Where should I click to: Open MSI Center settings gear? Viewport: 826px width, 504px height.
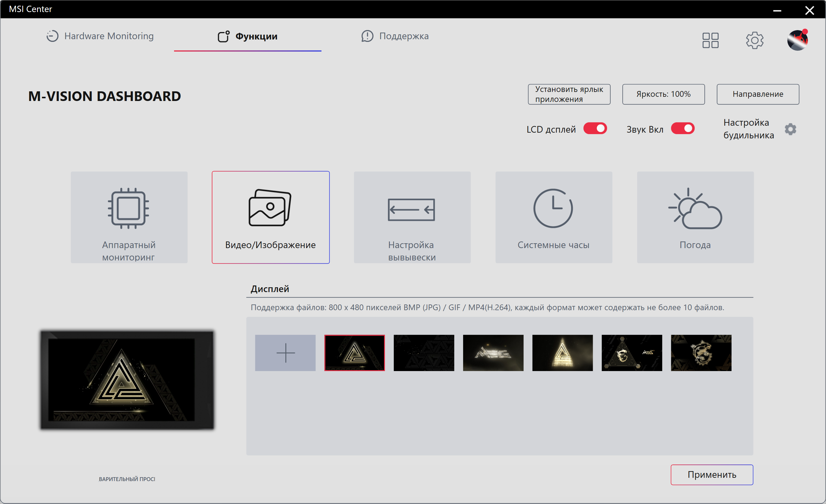(x=755, y=40)
